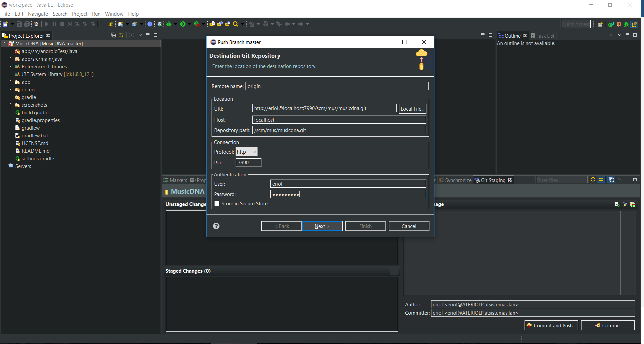Click the green Debug bug toolbar icon
644x344 pixels.
click(x=169, y=24)
